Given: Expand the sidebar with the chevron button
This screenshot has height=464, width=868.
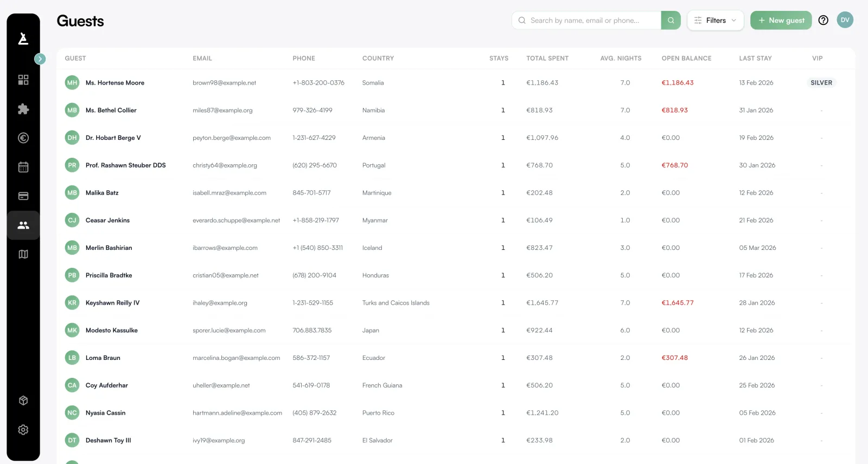Looking at the screenshot, I should pos(40,59).
